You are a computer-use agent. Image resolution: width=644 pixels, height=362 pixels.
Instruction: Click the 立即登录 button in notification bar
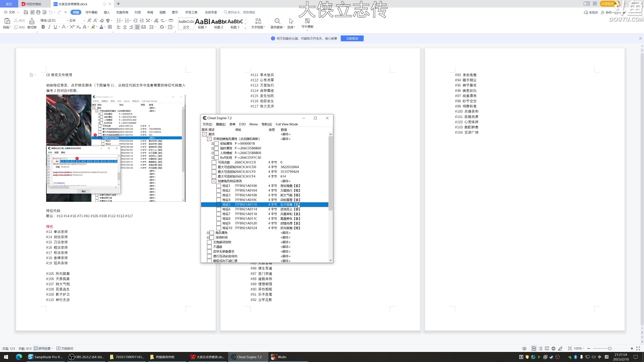(352, 39)
